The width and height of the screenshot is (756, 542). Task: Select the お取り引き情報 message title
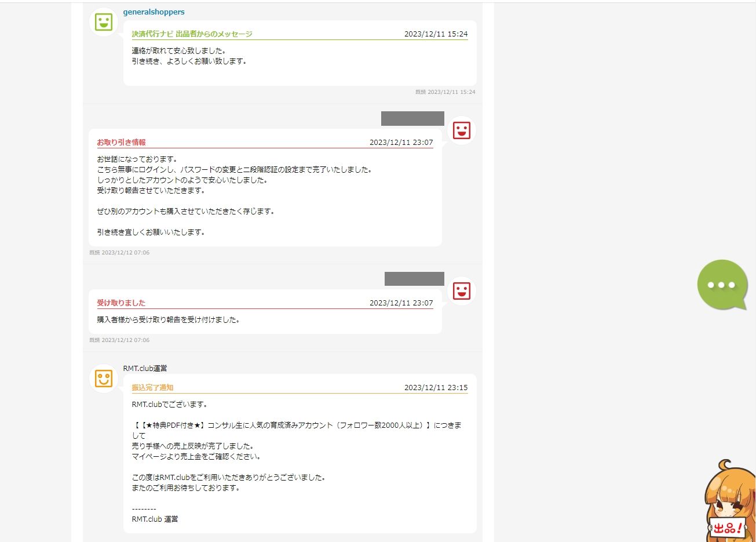(121, 143)
